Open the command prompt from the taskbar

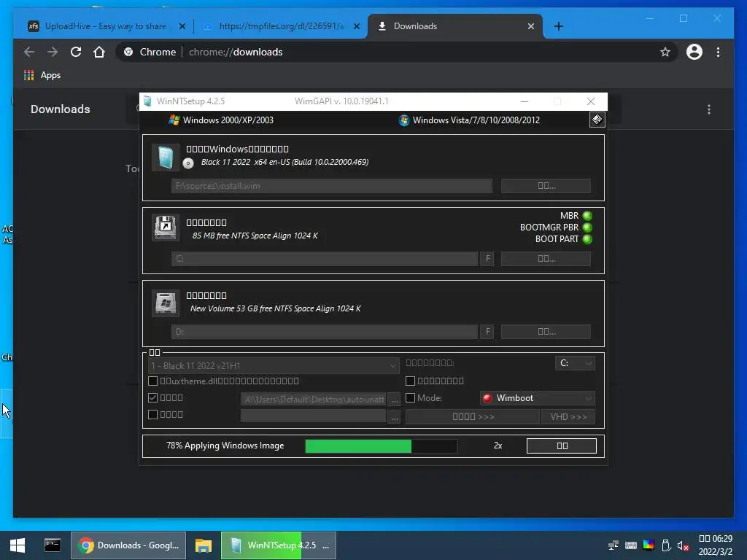53,545
